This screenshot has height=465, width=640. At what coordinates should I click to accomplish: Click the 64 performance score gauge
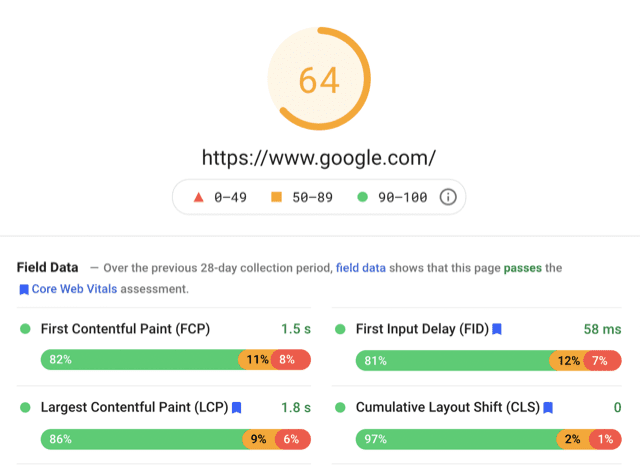pyautogui.click(x=319, y=81)
